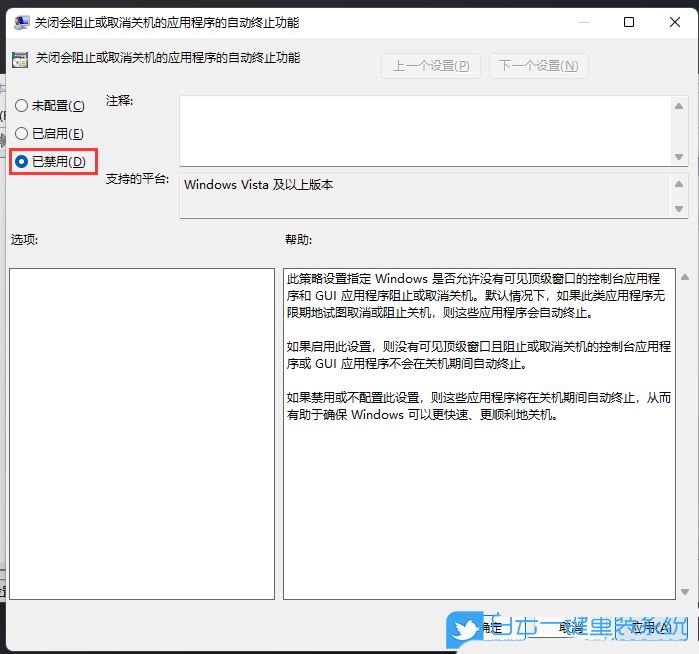Image resolution: width=699 pixels, height=654 pixels.
Task: Click help paragraph starting '如果禁用或不配置此设置'
Action: (x=479, y=406)
